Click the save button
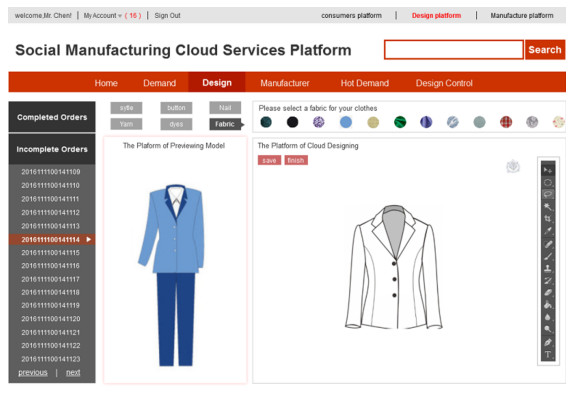Viewport: 578px width, 396px height. (x=269, y=160)
